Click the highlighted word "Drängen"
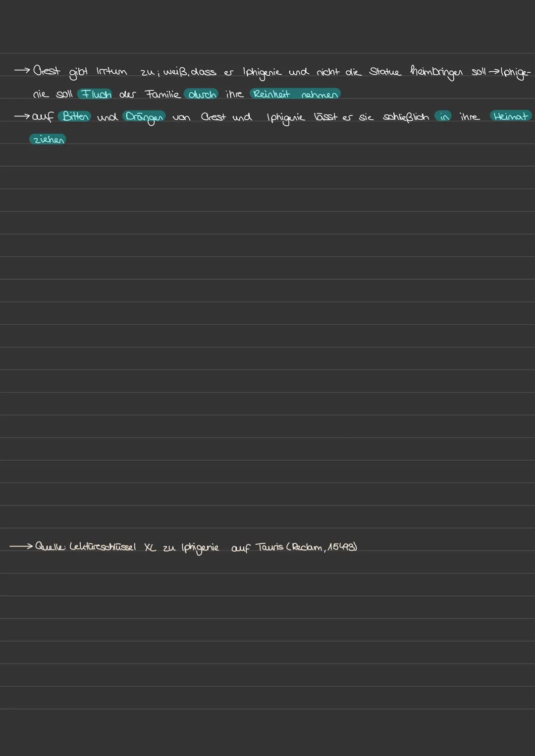Screen dimensions: 535x756 tap(145, 117)
